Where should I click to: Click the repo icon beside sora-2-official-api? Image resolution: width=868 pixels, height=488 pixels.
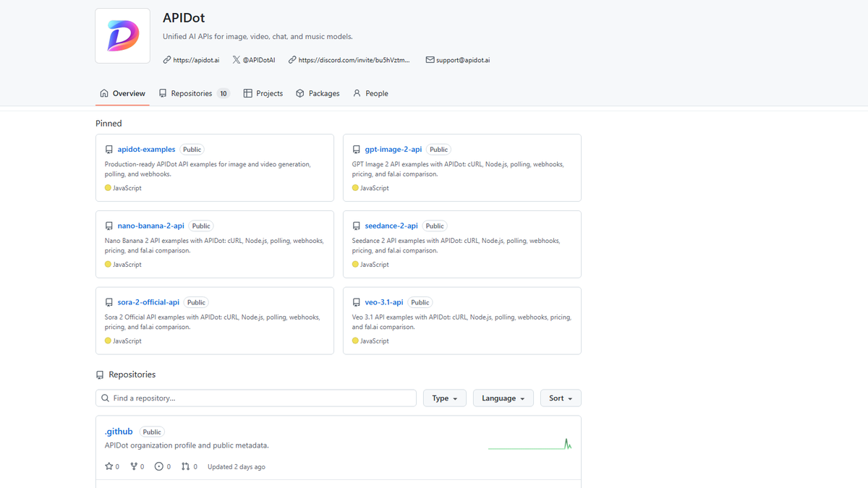tap(109, 303)
